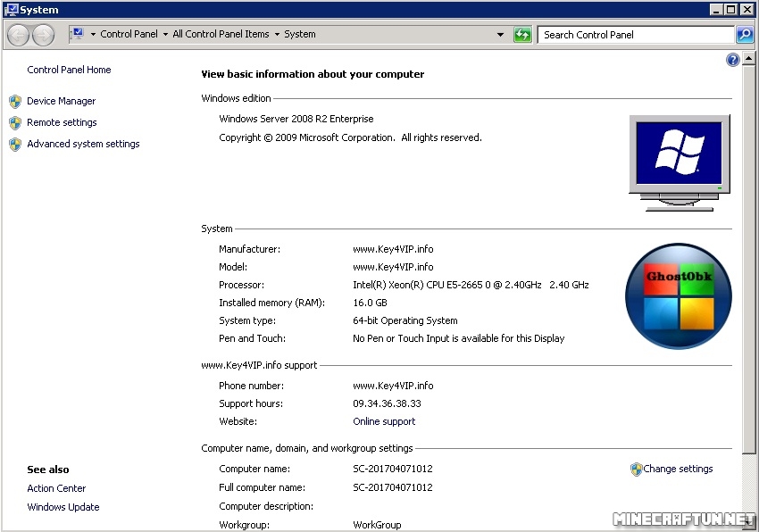Click the shield icon beside Advanced system settings
759x532 pixels.
pos(15,145)
